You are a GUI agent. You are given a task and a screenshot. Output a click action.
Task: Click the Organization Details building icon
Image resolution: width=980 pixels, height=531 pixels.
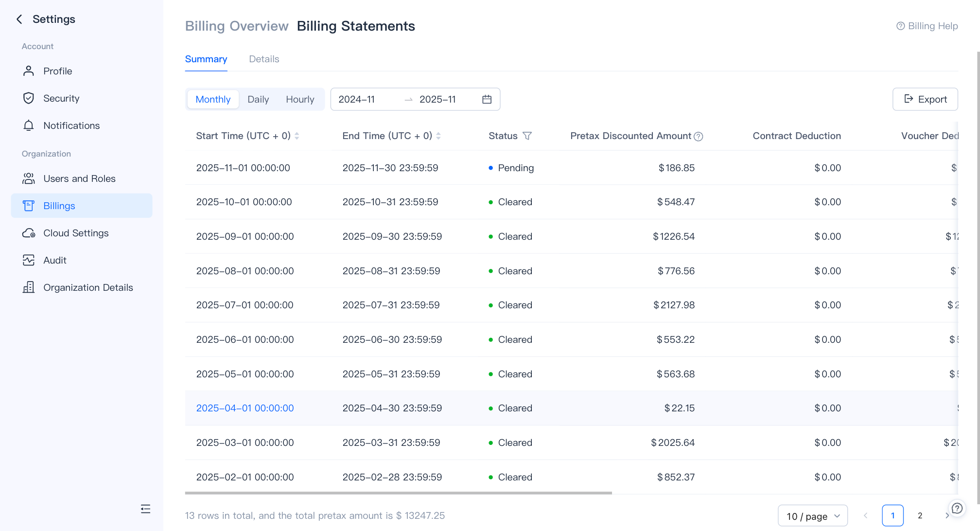28,287
